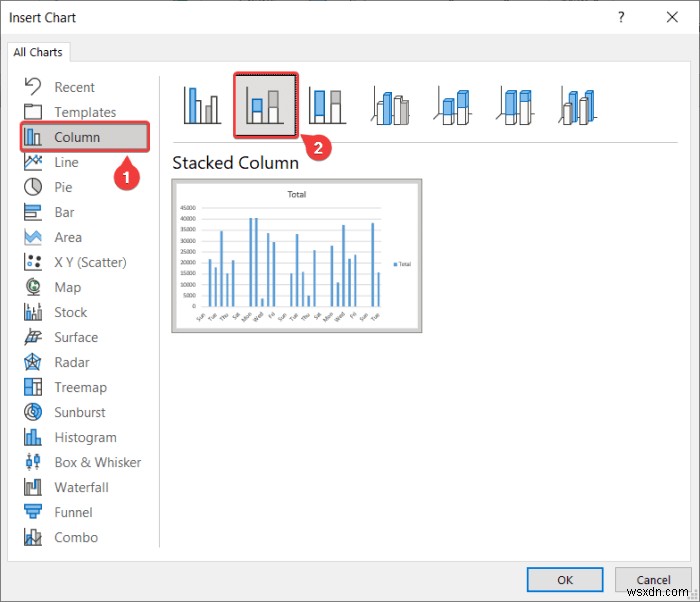700x602 pixels.
Task: Select the Clustered Column chart icon
Action: (x=202, y=106)
